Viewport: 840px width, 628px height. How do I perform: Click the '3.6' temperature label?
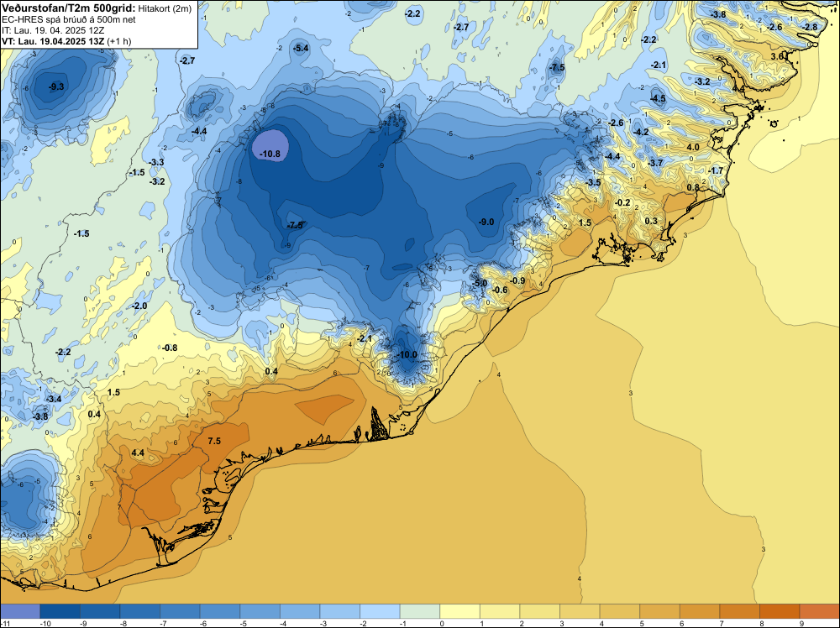pyautogui.click(x=777, y=56)
